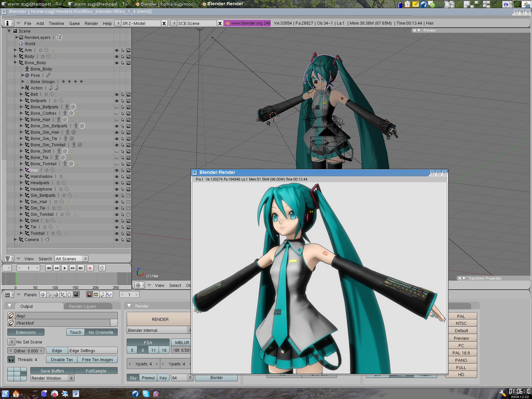Open the Help menu
Viewport: 532px width, 399px height.
tap(107, 23)
